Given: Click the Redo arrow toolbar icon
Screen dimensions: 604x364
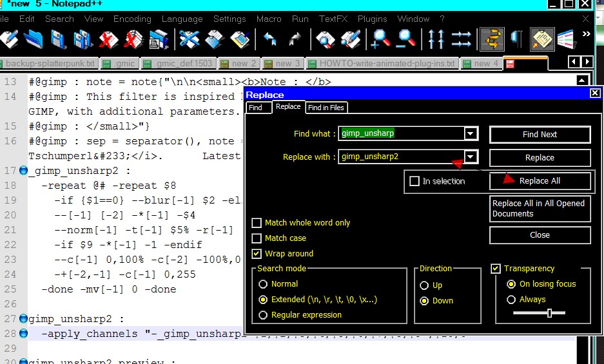Looking at the screenshot, I should 295,39.
